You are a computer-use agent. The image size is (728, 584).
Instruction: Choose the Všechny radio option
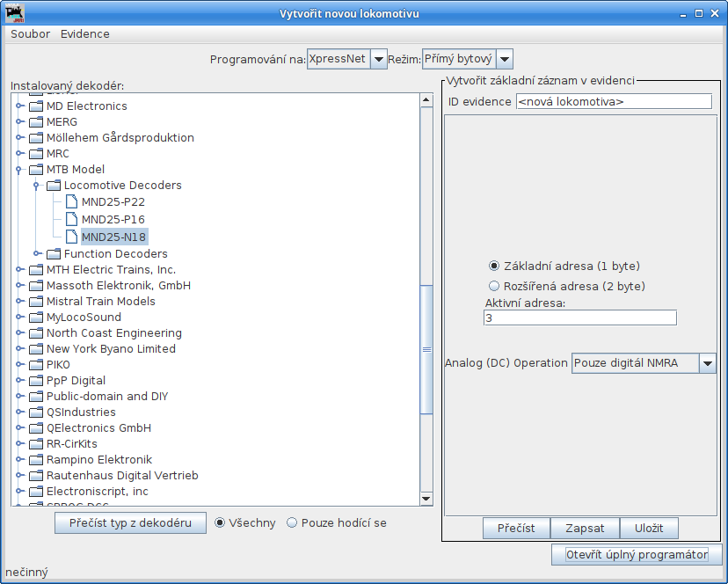coord(220,523)
